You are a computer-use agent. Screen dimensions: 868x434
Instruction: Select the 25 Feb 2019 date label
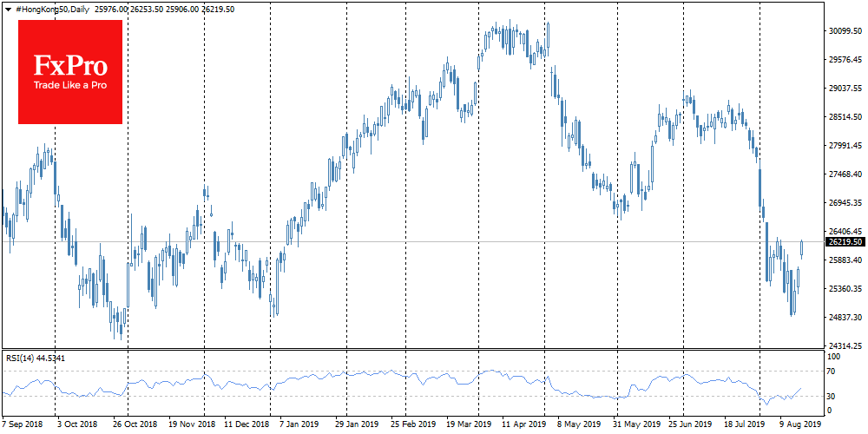[x=414, y=426]
